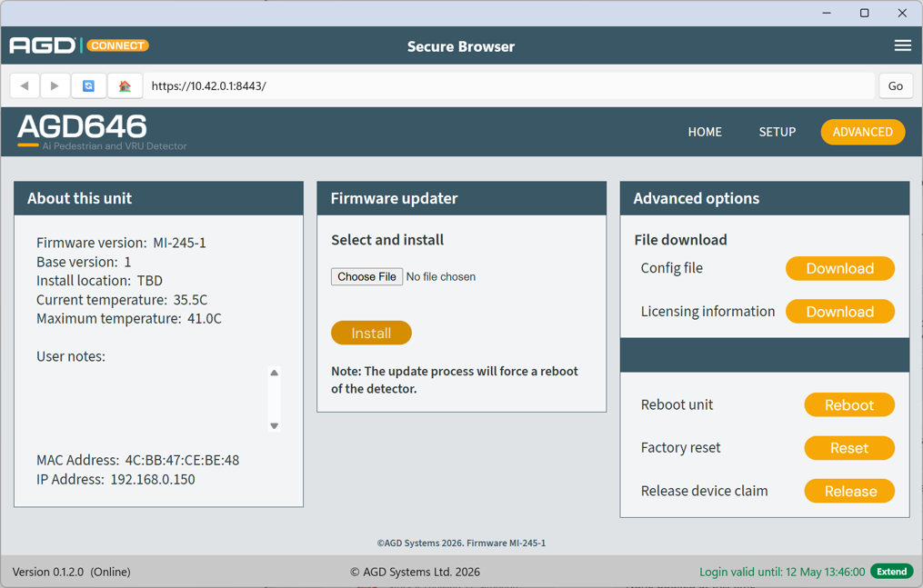The width and height of the screenshot is (923, 588).
Task: Click the Go button
Action: [896, 85]
